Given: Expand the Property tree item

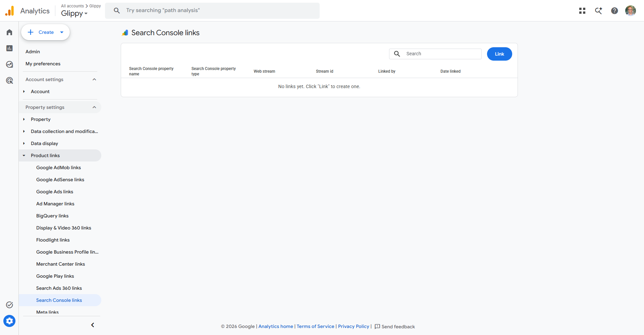Looking at the screenshot, I should (x=24, y=119).
